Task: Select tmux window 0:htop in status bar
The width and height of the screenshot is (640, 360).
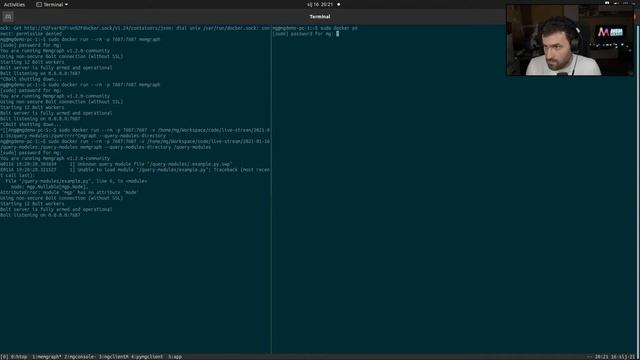Action: (x=19, y=357)
